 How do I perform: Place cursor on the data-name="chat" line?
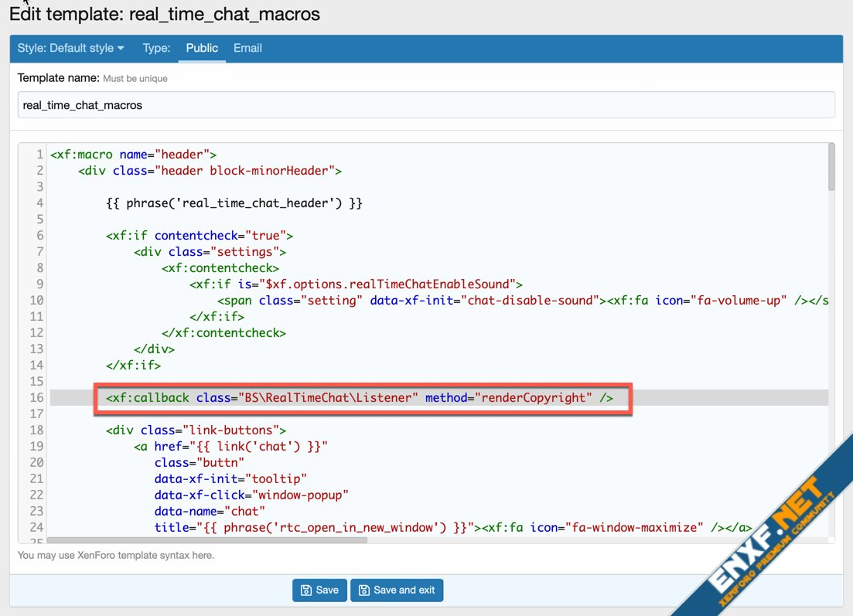(x=210, y=511)
